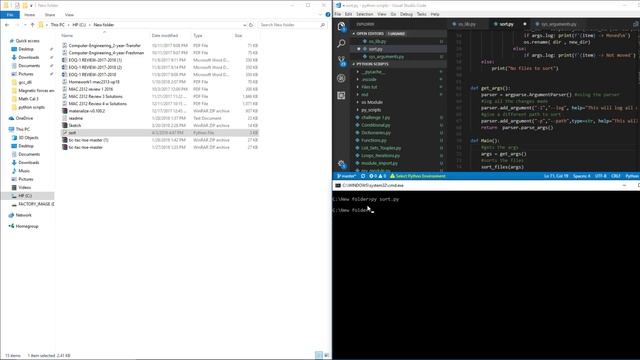The height and width of the screenshot is (360, 640).
Task: Open the Explorer view in VS Code activity bar
Action: 341,27
